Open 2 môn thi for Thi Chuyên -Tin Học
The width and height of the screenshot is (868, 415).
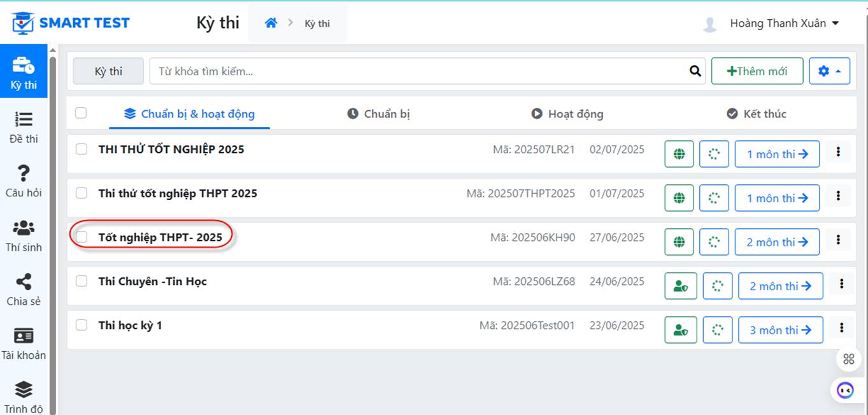781,286
